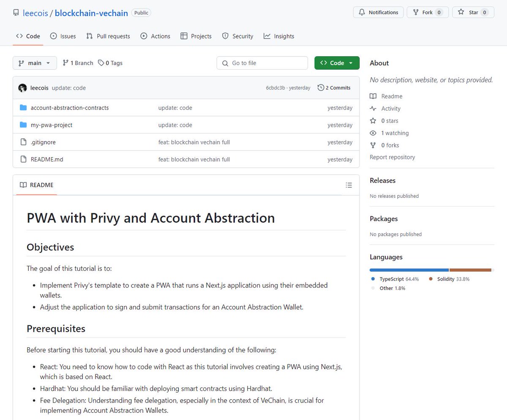Open the Activity link in About
The image size is (507, 420).
coord(385,109)
